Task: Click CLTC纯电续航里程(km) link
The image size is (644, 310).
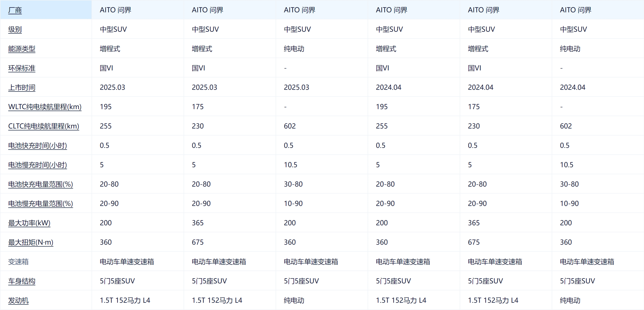Action: (x=44, y=126)
